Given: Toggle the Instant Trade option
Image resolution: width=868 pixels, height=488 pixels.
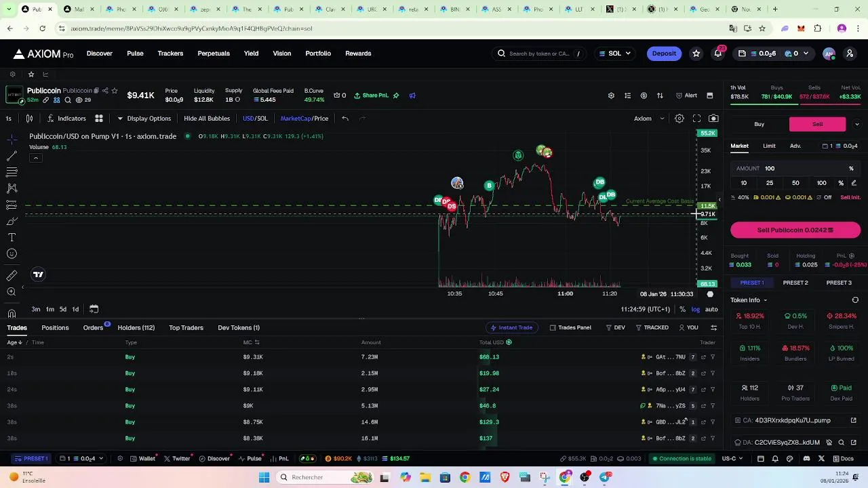Looking at the screenshot, I should point(511,327).
